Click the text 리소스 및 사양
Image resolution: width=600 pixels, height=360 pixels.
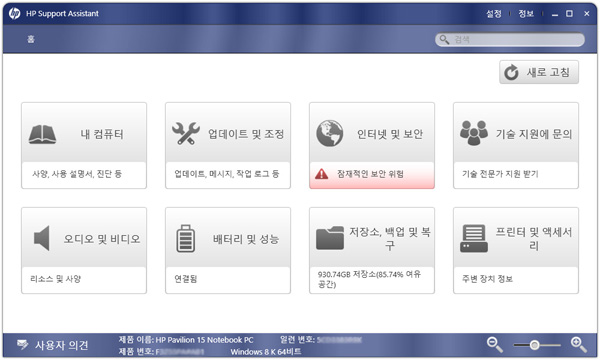click(55, 279)
